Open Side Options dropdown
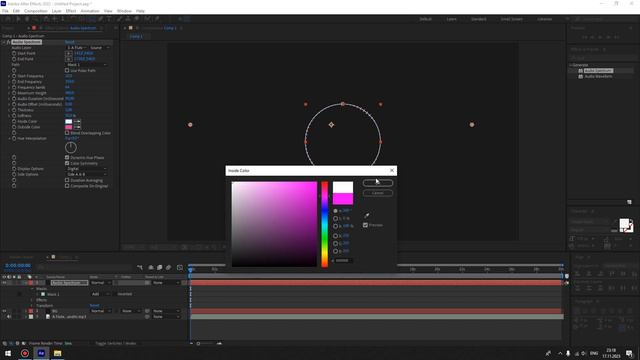The image size is (640, 360). click(x=87, y=174)
